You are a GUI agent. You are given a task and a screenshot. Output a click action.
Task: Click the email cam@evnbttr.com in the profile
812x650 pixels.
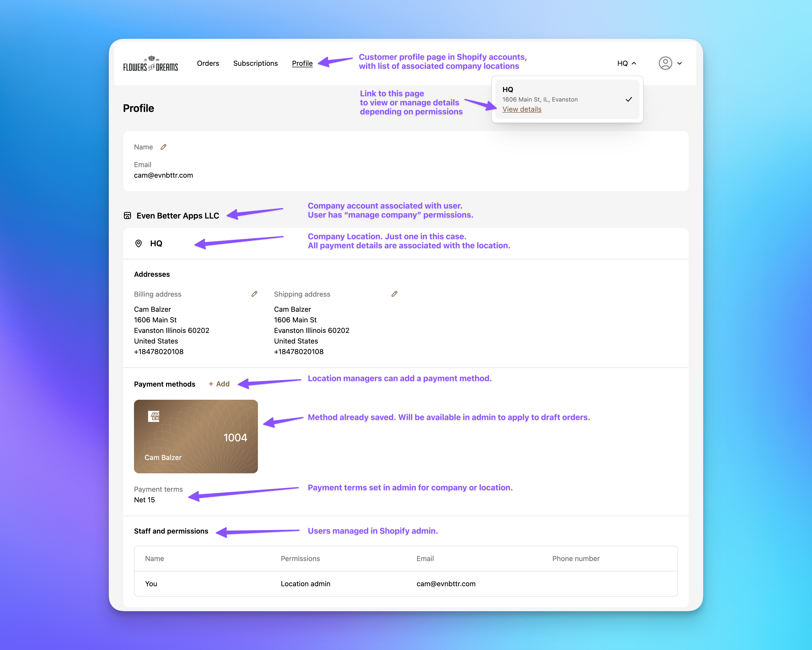(x=163, y=175)
